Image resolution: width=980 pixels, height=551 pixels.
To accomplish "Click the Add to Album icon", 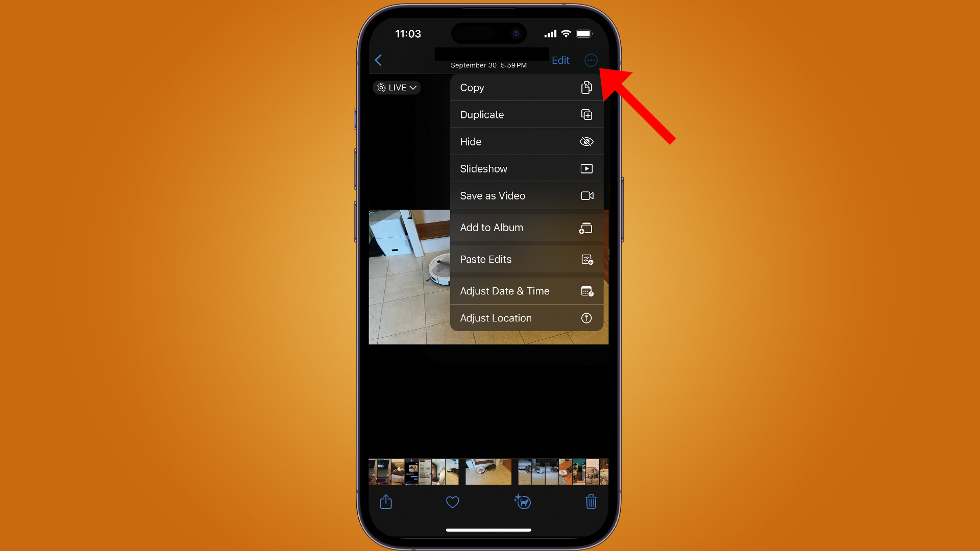I will coord(585,228).
